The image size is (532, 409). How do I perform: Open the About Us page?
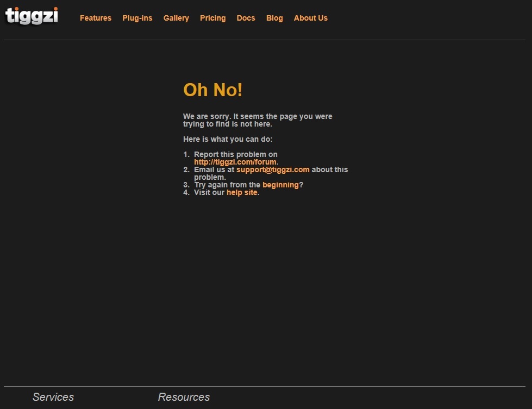311,18
